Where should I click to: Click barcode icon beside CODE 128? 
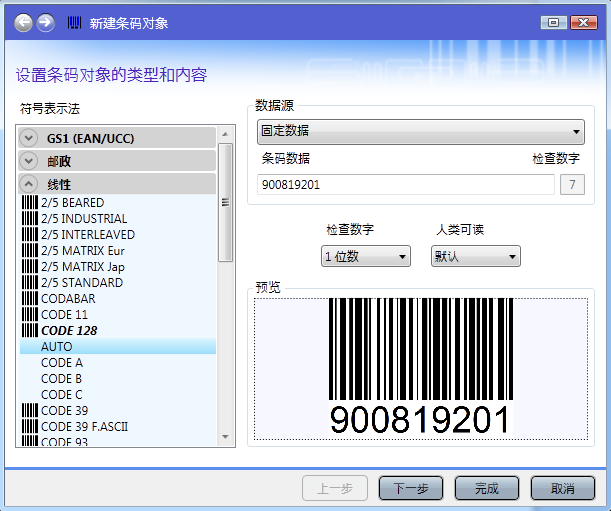coord(30,331)
